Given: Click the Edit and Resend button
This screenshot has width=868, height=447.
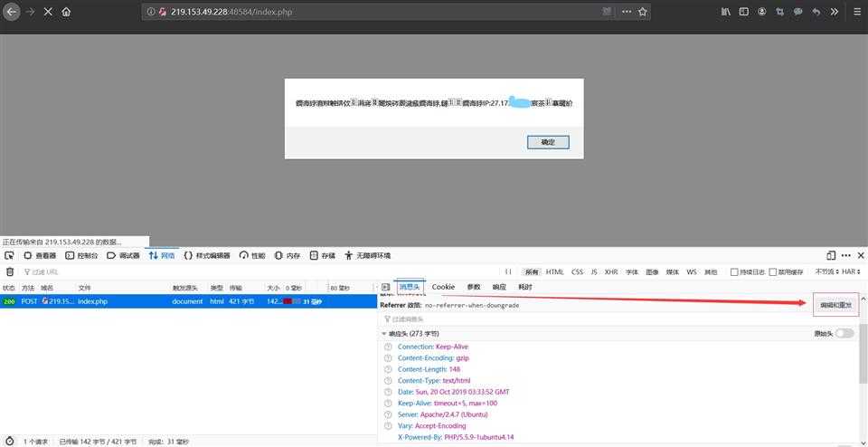Looking at the screenshot, I should (x=835, y=305).
